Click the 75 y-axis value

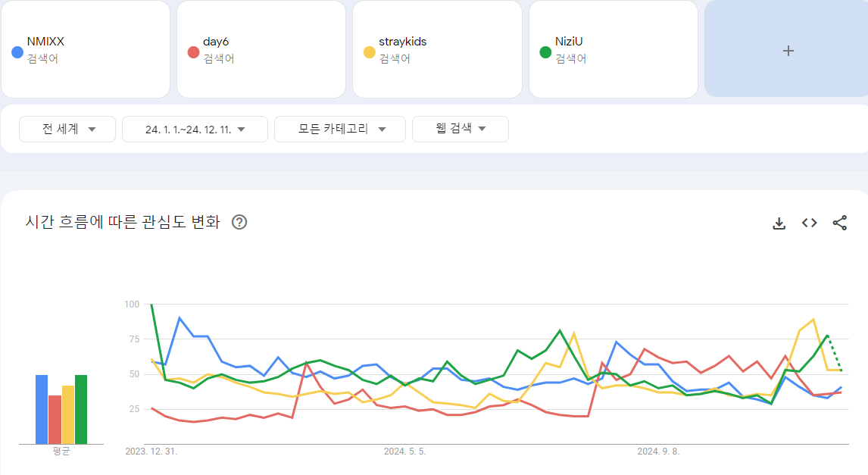tap(134, 339)
